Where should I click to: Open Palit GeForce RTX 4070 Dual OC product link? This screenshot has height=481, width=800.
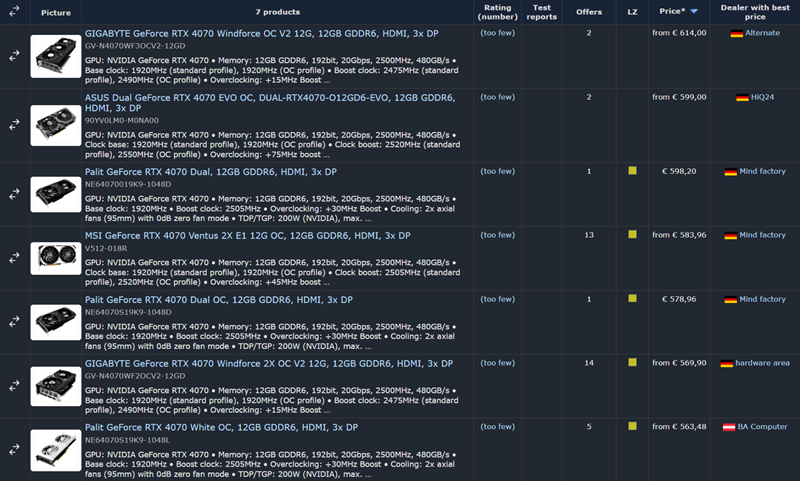pyautogui.click(x=219, y=300)
